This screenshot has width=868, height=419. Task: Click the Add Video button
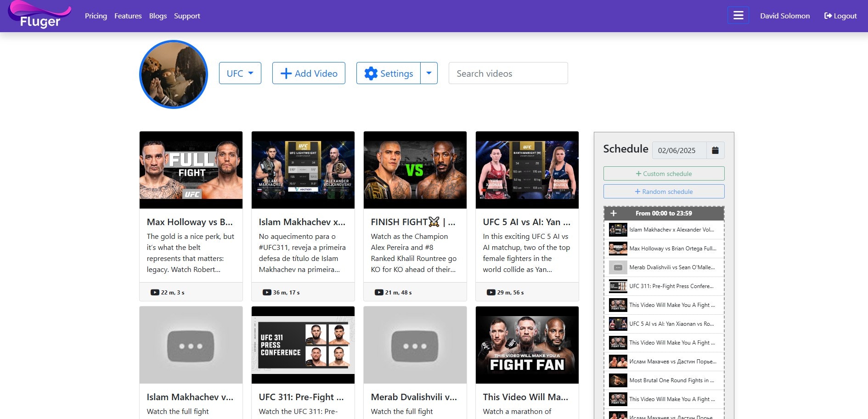pos(309,73)
